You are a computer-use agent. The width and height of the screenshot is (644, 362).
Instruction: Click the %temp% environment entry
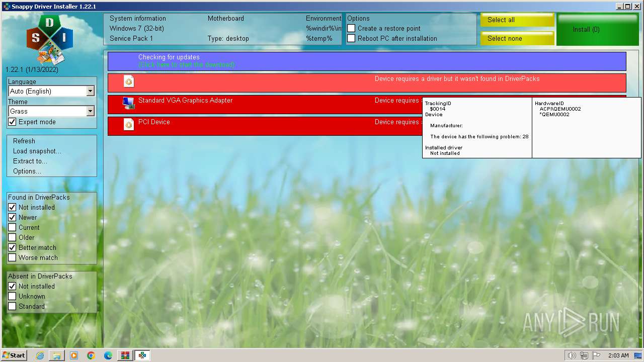click(319, 39)
